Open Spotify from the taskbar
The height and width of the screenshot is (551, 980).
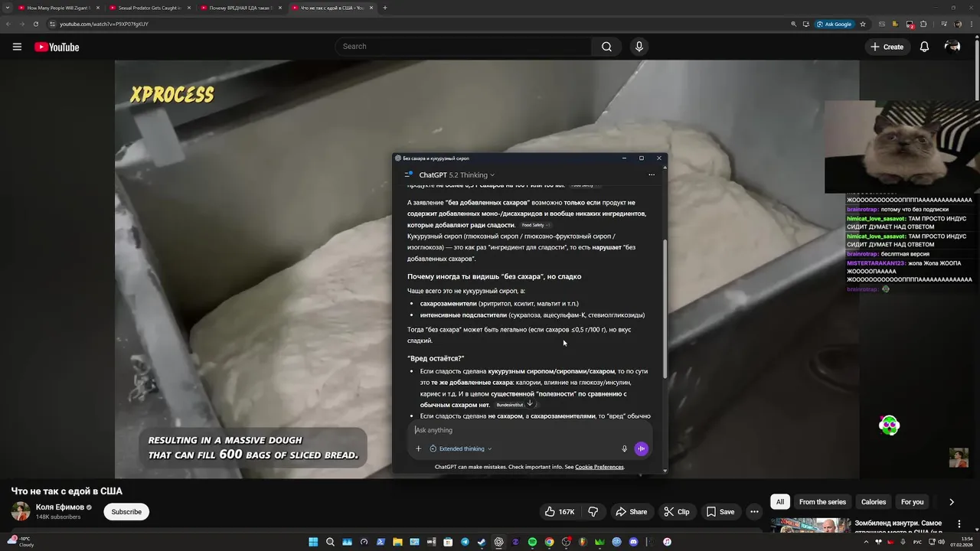pyautogui.click(x=532, y=542)
